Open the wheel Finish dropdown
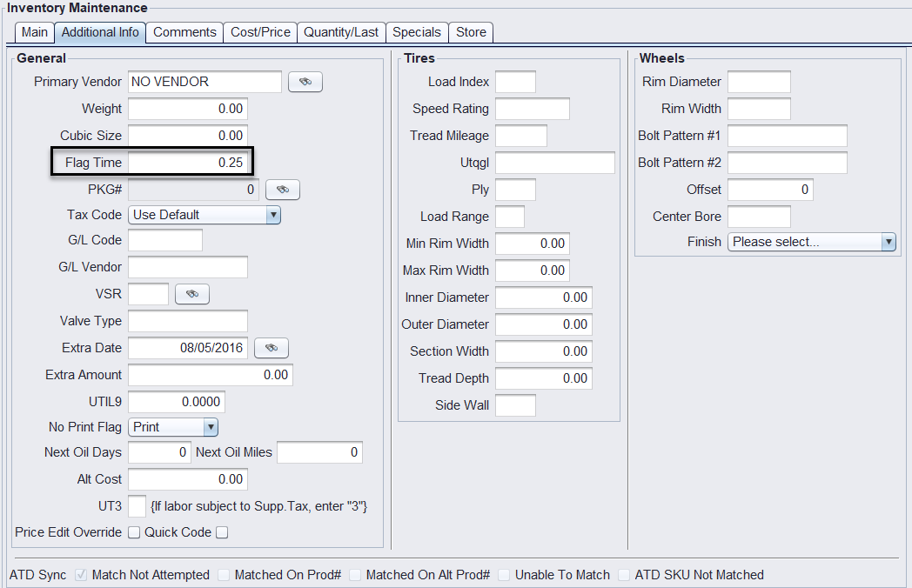This screenshot has width=912, height=588. click(811, 242)
